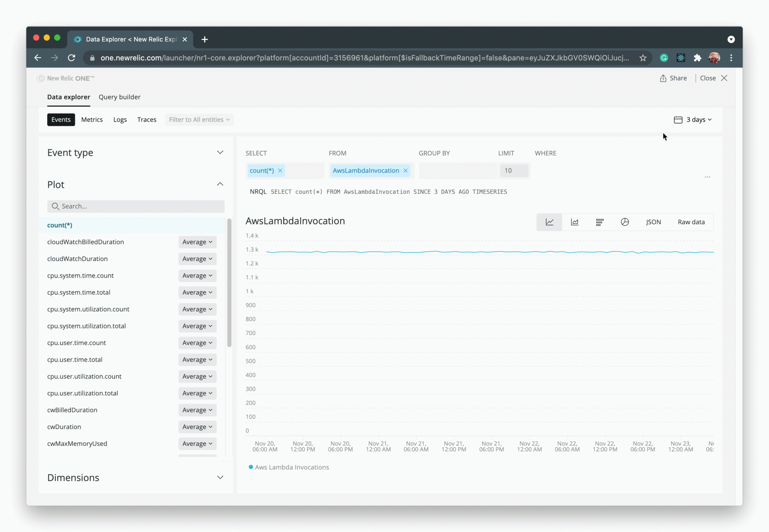Click the query options ellipsis
The image size is (769, 532).
tap(707, 177)
